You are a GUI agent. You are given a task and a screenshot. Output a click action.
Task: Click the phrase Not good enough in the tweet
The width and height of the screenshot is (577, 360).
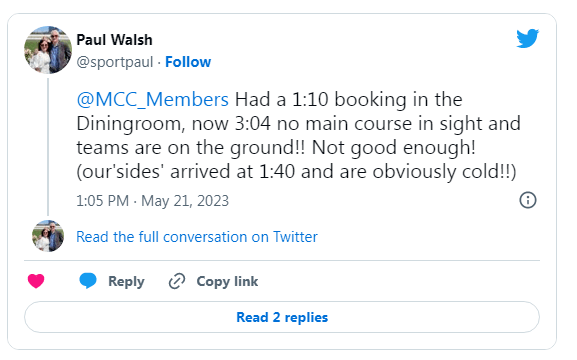point(393,148)
